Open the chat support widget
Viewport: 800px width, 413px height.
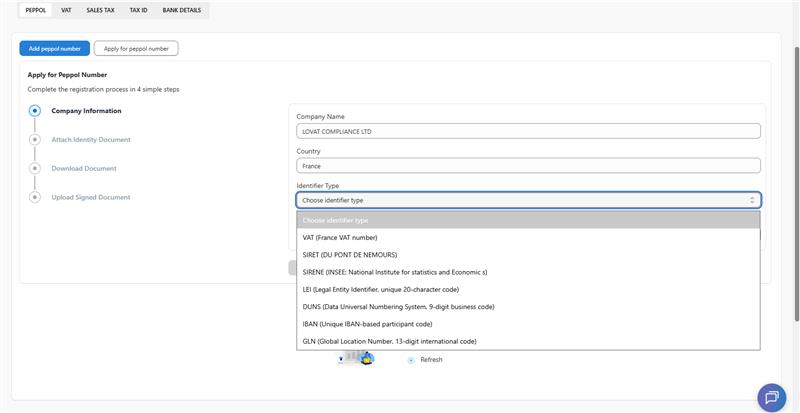pos(771,396)
